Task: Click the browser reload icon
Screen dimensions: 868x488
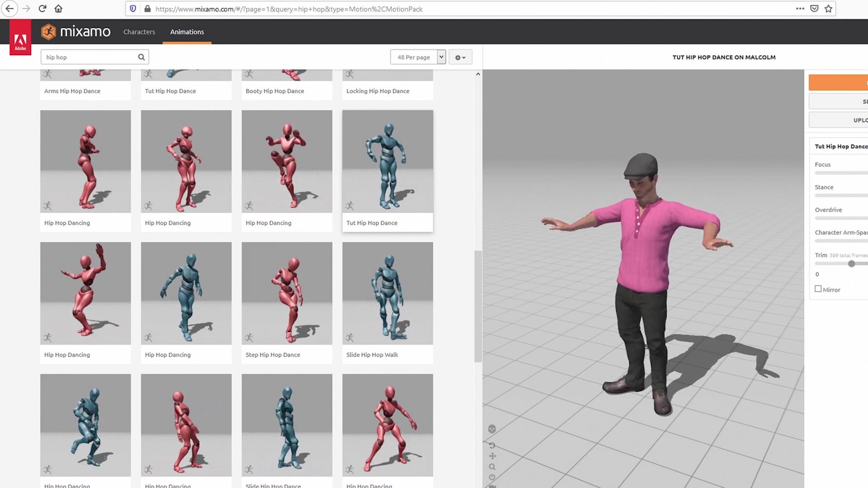Action: point(42,9)
